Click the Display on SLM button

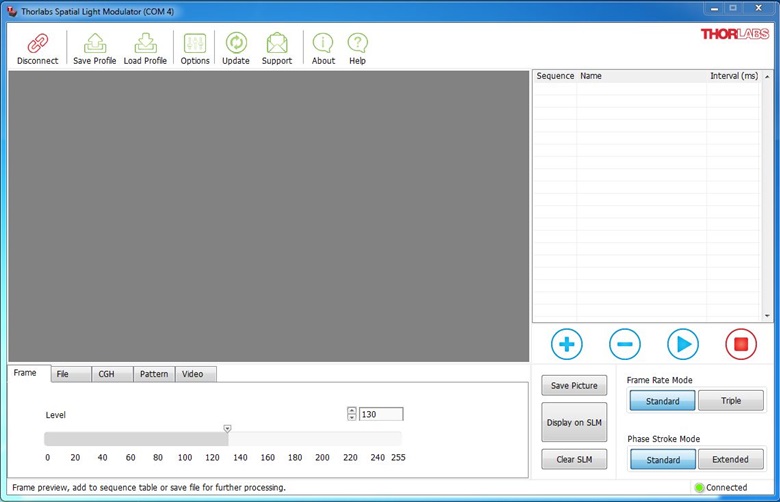pos(574,422)
